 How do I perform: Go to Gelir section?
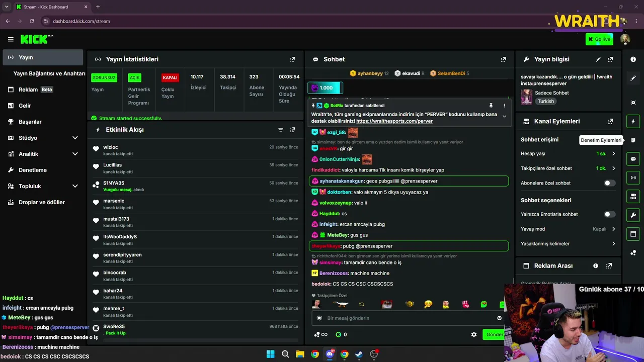[x=43, y=106]
